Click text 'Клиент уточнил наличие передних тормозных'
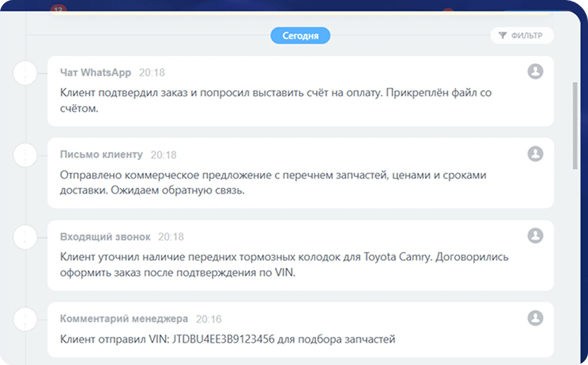The image size is (588, 365). 177,257
